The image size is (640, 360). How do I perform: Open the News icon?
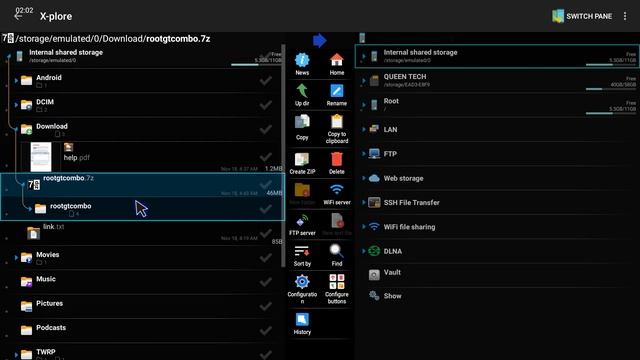point(302,60)
